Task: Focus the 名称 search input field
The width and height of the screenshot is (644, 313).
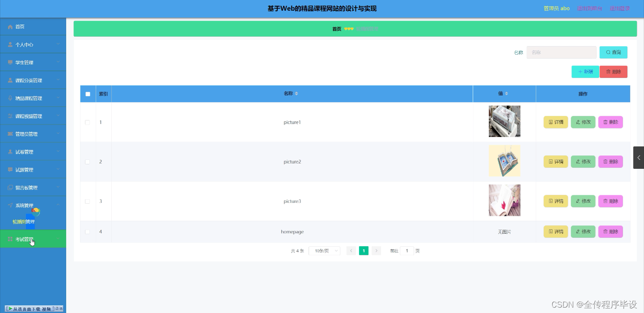Action: pyautogui.click(x=561, y=52)
